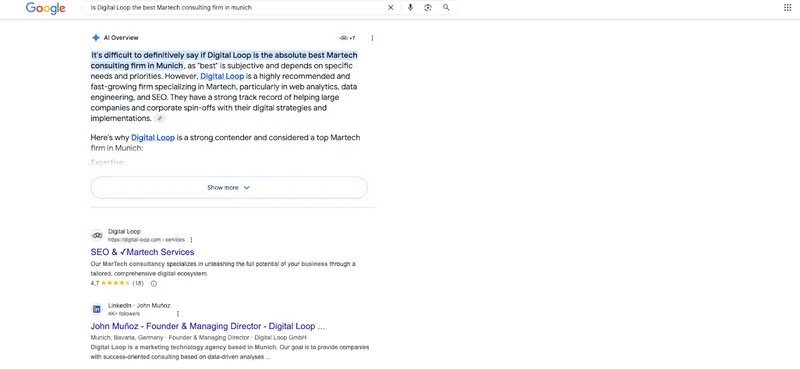This screenshot has width=800, height=369.
Task: Open AI Overview three-dot options menu
Action: tap(372, 38)
